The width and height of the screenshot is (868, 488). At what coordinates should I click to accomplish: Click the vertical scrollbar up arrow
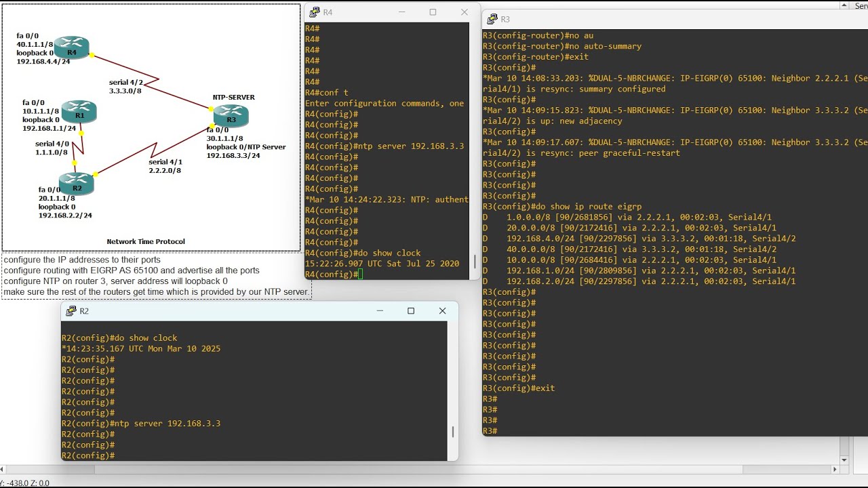coord(844,6)
